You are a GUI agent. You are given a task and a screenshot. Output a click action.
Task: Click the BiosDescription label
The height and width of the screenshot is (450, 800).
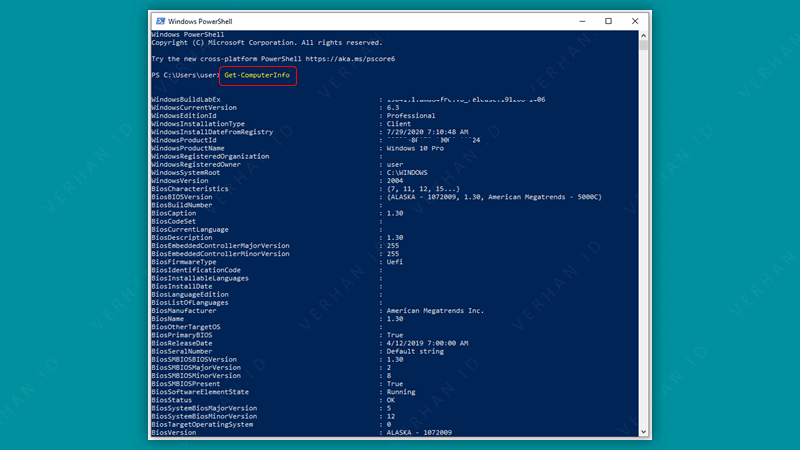click(x=182, y=238)
